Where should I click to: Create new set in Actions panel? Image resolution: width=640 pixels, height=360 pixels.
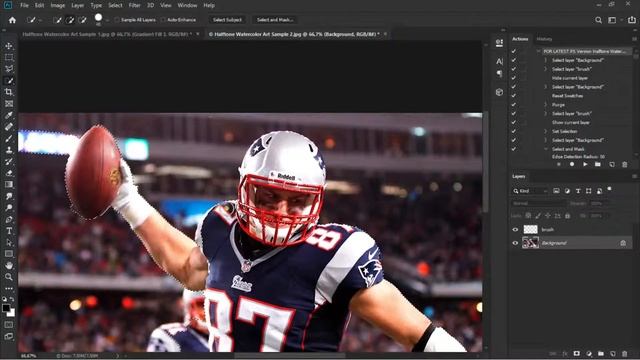click(x=598, y=164)
